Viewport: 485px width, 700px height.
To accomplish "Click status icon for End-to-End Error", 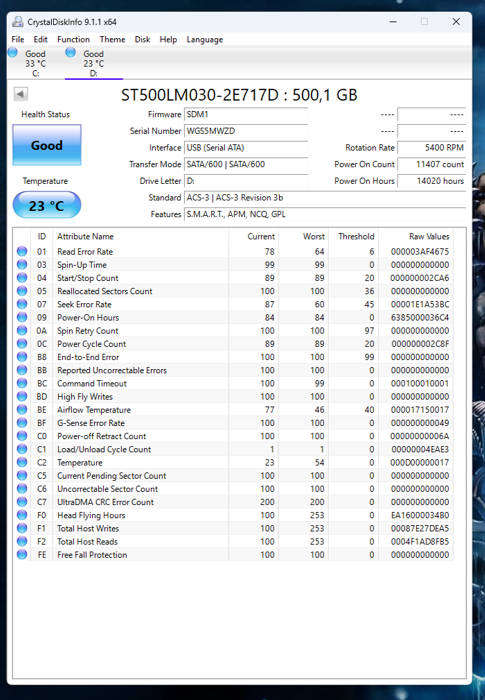I will click(x=21, y=357).
